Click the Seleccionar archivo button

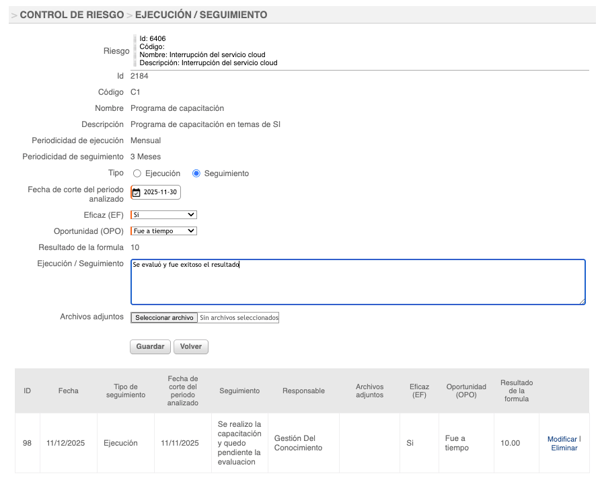pyautogui.click(x=164, y=318)
